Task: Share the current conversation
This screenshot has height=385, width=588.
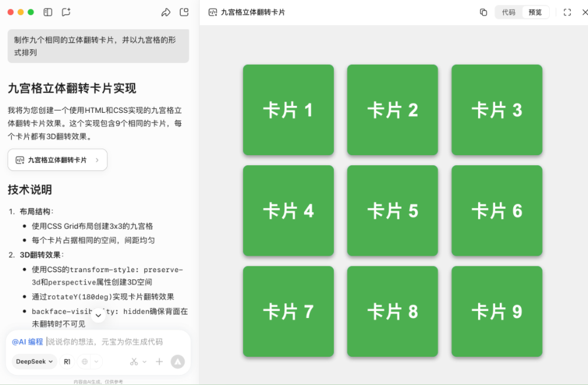Action: tap(166, 12)
